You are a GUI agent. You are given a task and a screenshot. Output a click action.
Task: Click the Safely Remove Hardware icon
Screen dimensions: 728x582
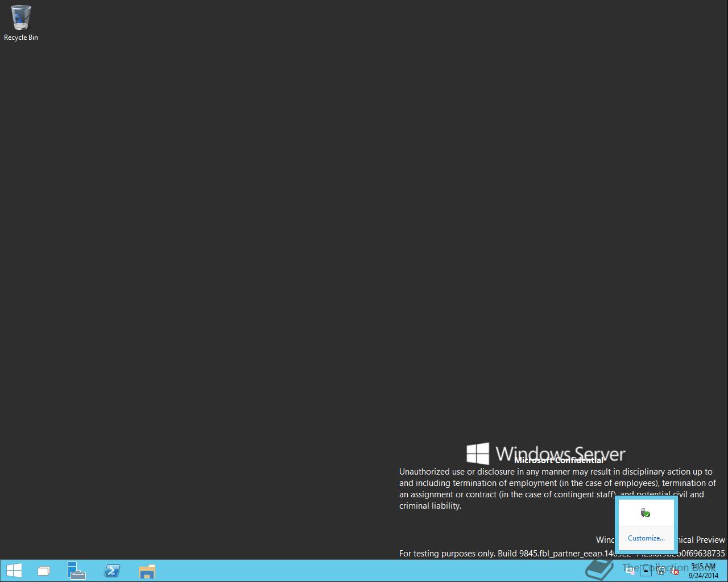coord(645,513)
